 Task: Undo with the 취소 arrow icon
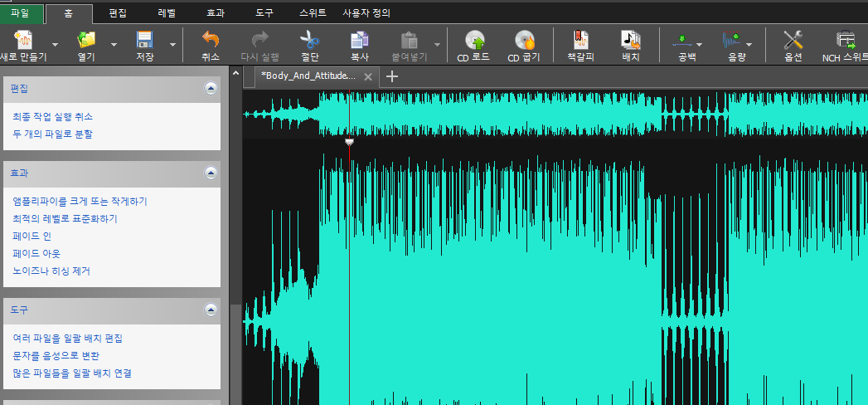211,40
